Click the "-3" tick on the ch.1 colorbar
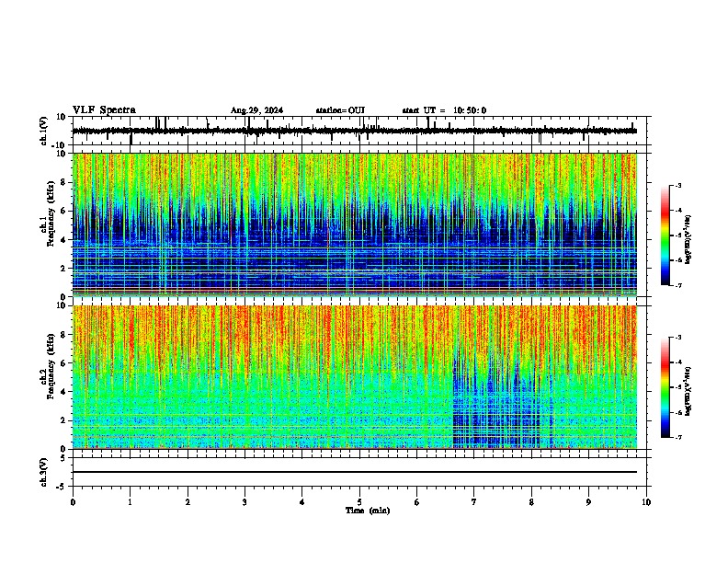 pyautogui.click(x=677, y=186)
